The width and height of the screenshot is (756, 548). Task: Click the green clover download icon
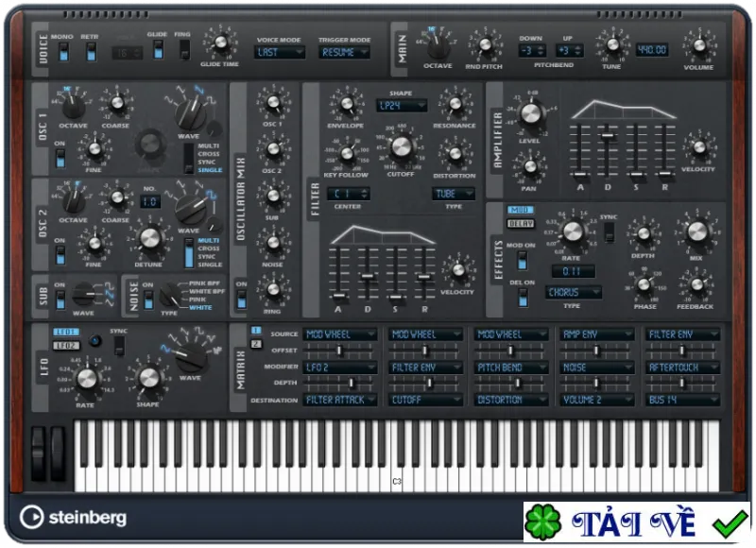point(543,522)
